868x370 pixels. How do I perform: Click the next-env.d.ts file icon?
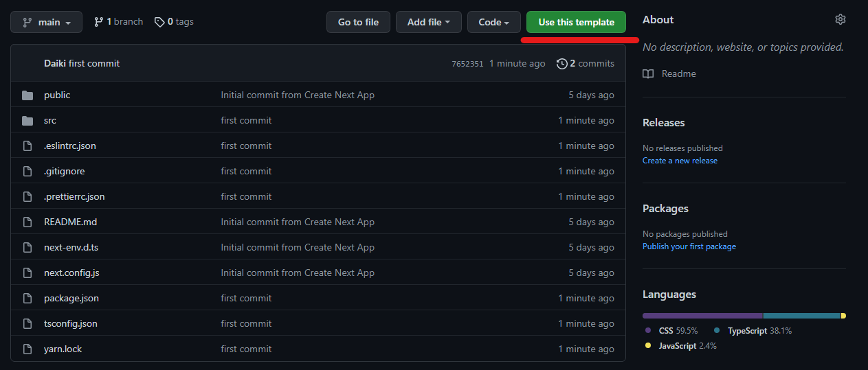coord(27,247)
